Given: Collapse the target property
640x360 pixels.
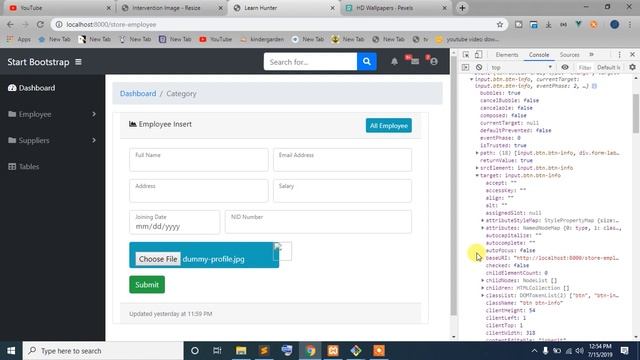Looking at the screenshot, I should (x=477, y=175).
